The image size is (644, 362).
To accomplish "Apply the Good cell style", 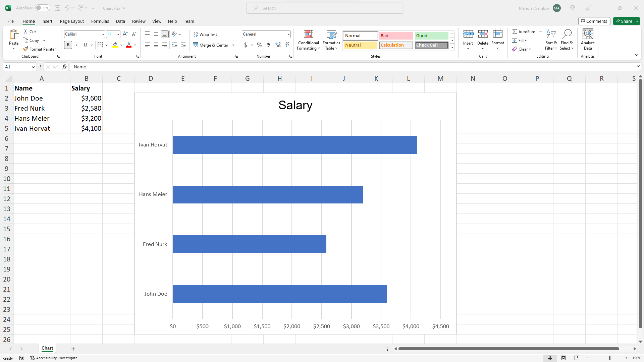I will point(431,36).
